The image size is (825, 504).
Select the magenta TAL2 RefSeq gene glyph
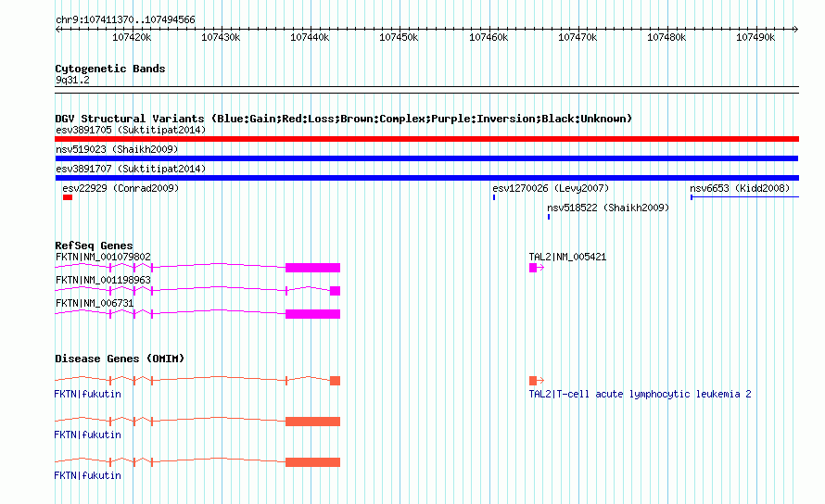(536, 268)
